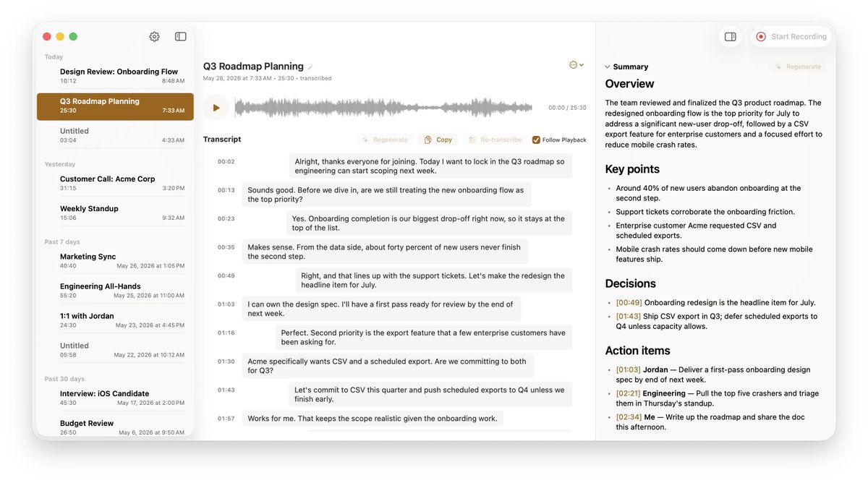Click the Re-transcribe button

tap(495, 140)
